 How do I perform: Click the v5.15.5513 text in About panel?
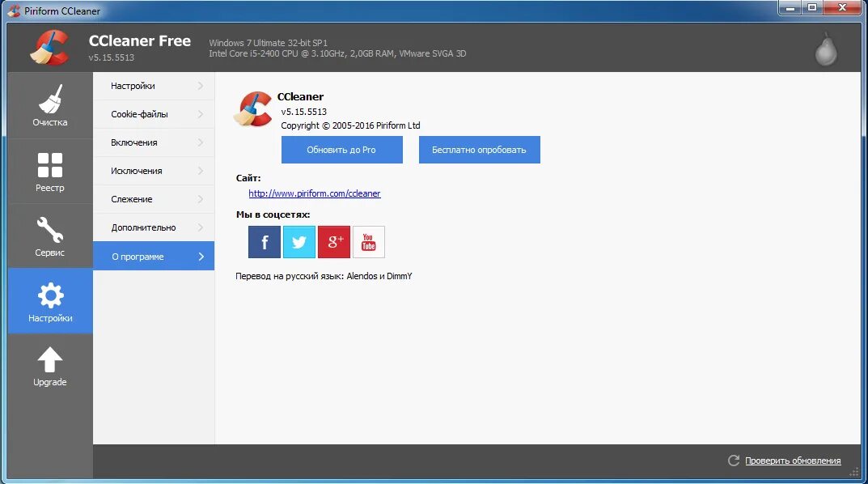[x=303, y=112]
